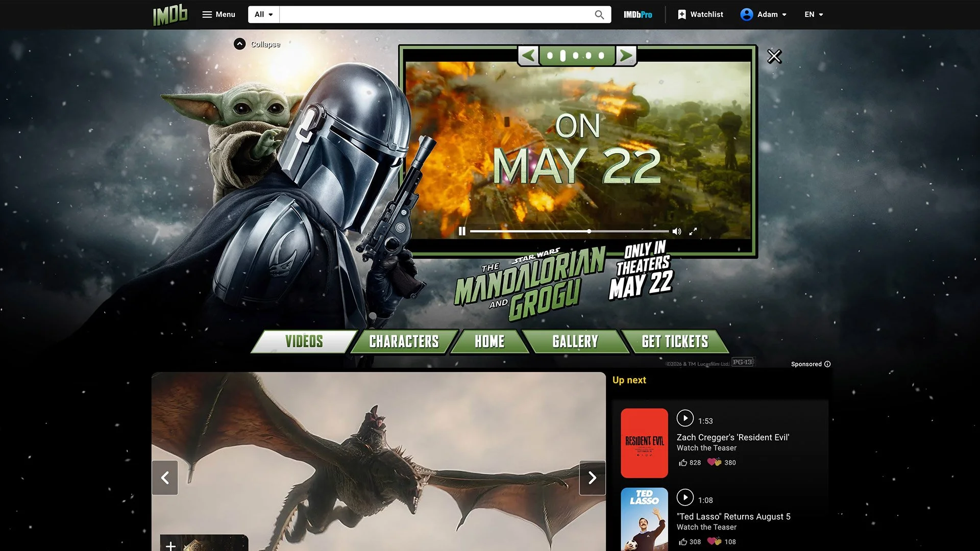Switch to the Home tab
The width and height of the screenshot is (980, 551).
tap(489, 341)
